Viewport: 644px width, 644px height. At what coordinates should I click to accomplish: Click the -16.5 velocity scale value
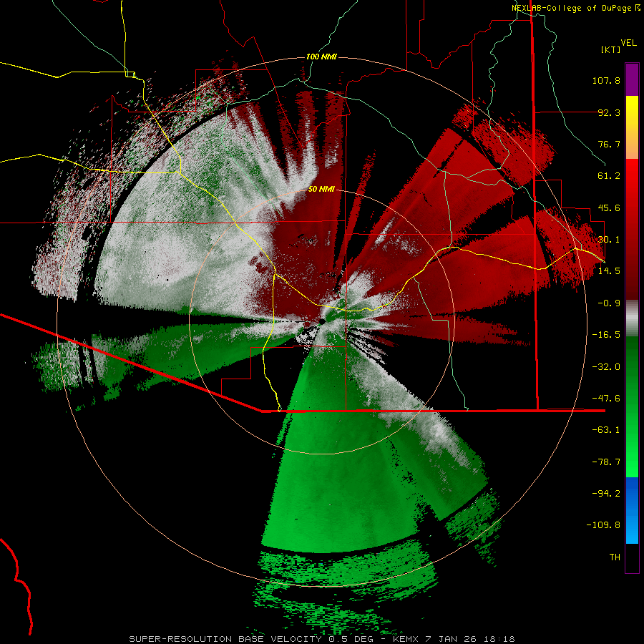(606, 335)
